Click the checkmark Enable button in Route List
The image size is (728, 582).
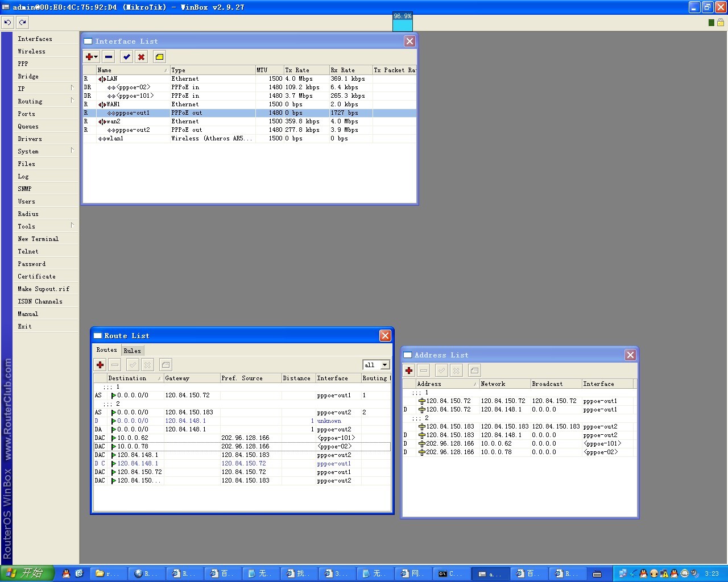pyautogui.click(x=133, y=365)
